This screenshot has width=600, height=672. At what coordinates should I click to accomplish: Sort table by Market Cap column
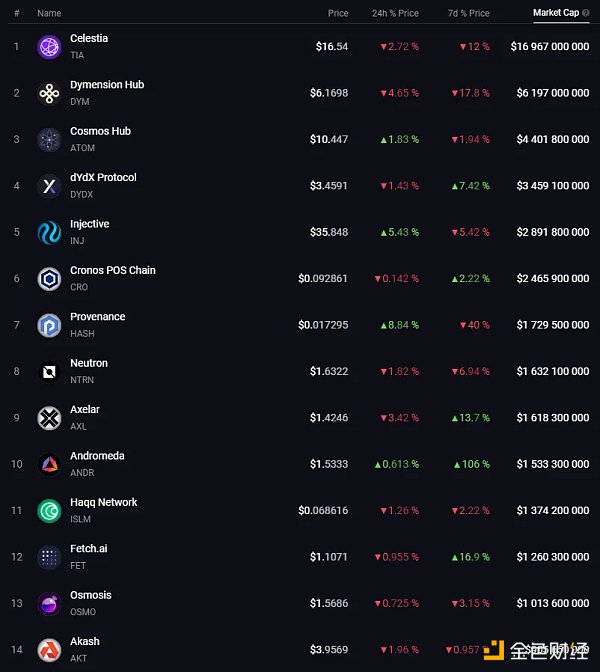555,13
